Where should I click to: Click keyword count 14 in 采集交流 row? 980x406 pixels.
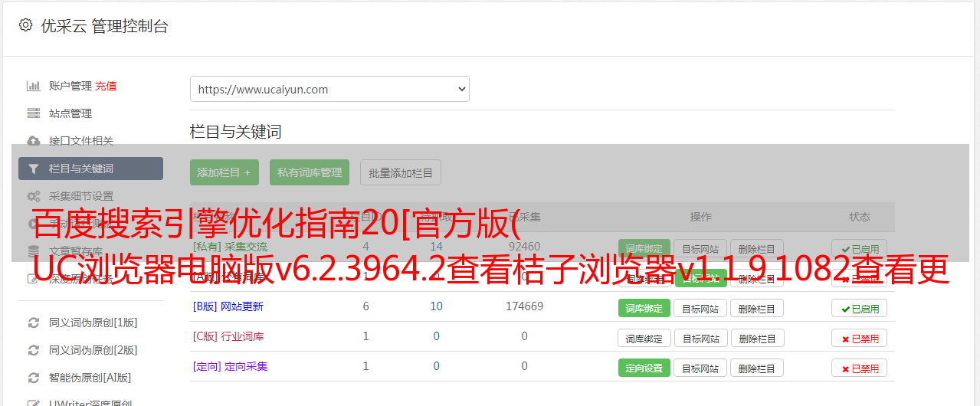click(437, 247)
